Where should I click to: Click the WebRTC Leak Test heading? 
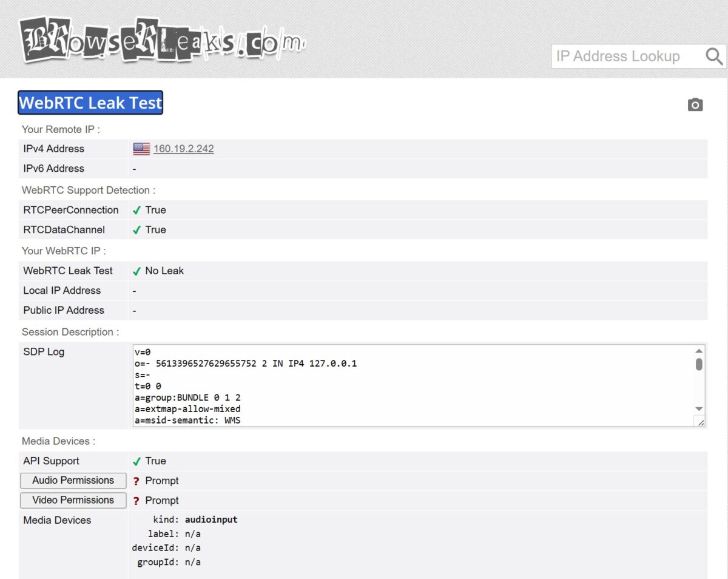(x=90, y=103)
